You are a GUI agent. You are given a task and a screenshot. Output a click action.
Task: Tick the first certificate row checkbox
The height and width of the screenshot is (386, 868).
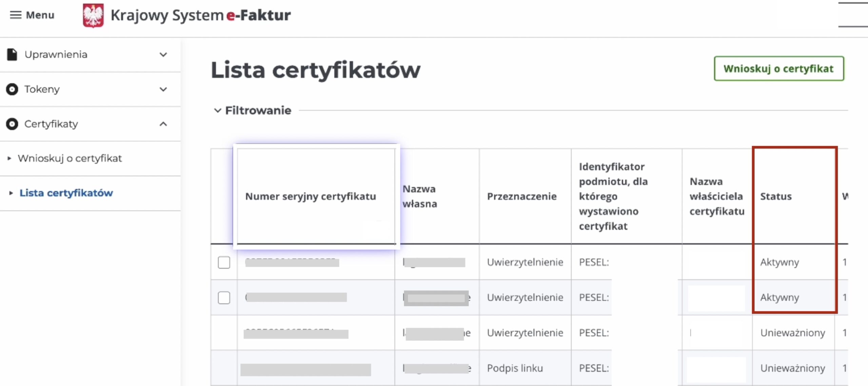[224, 262]
